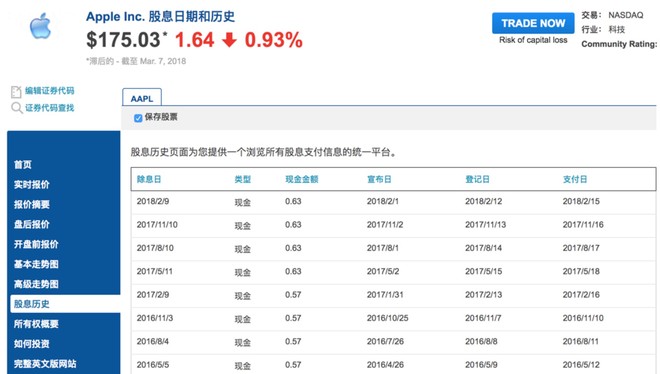Click ex-dividend date 2017/5/11
This screenshot has height=374, width=660.
point(154,271)
